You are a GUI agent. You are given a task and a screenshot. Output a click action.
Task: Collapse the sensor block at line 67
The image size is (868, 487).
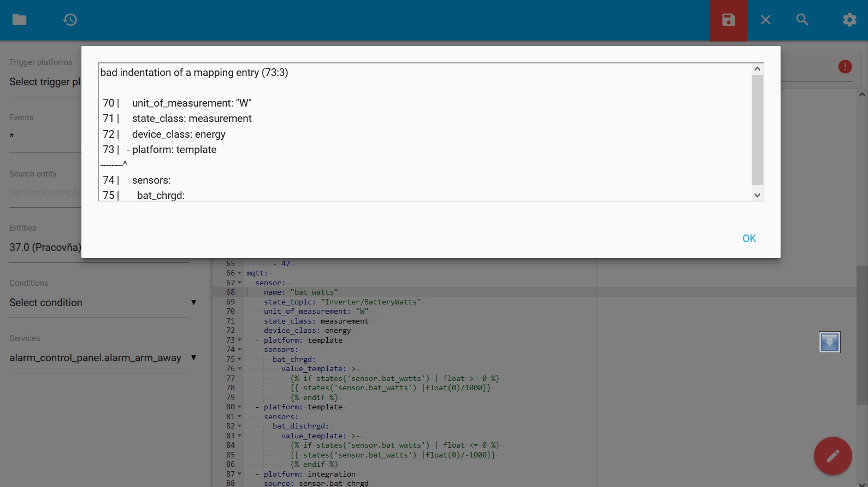pyautogui.click(x=240, y=283)
